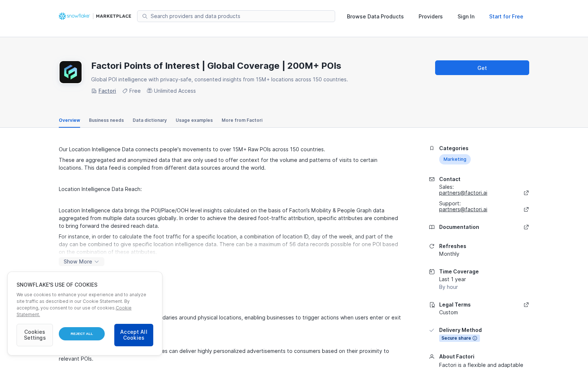
Task: Open Cookies Settings
Action: coord(35,335)
